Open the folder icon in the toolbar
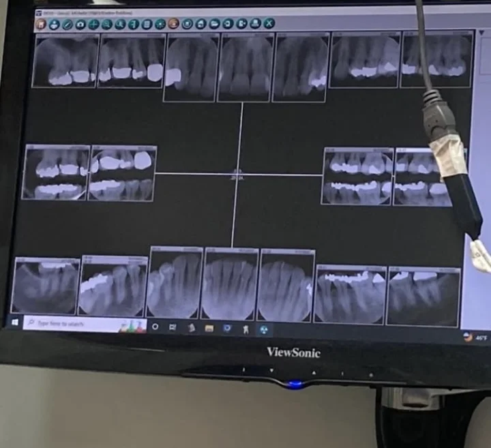The image size is (491, 448). pos(214,24)
